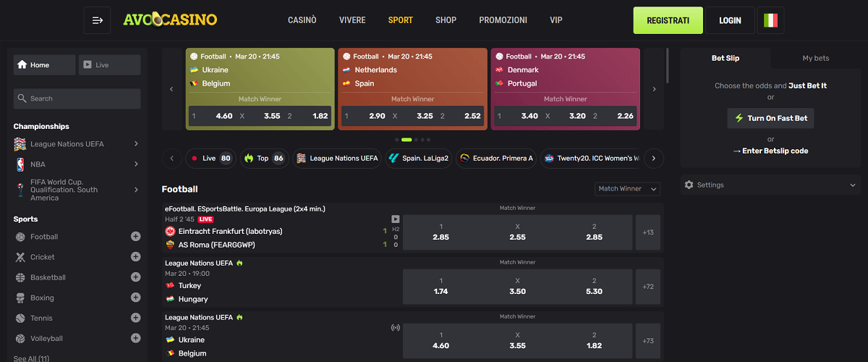The height and width of the screenshot is (362, 868).
Task: Expand League Nations UEFA championship chevron
Action: pos(136,144)
